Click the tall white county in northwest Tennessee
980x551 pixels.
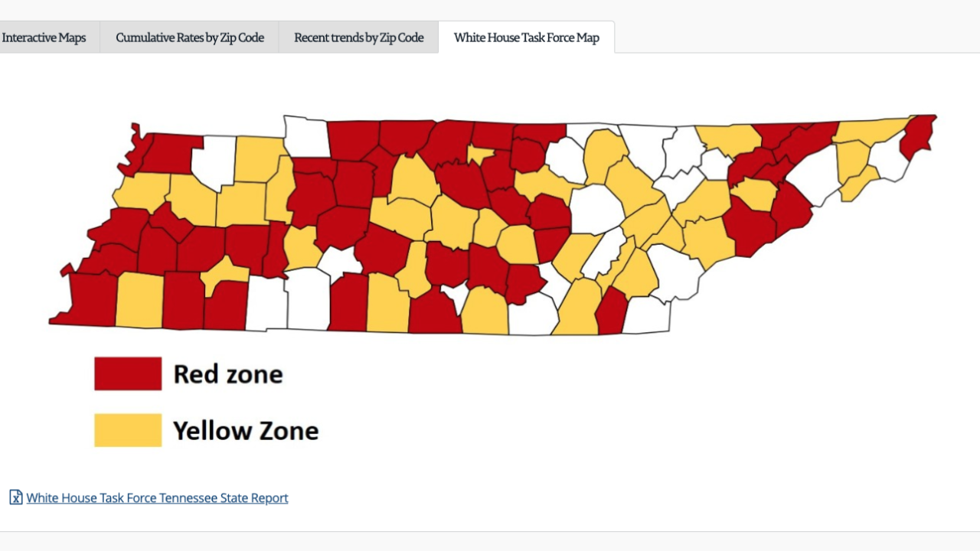coord(214,160)
